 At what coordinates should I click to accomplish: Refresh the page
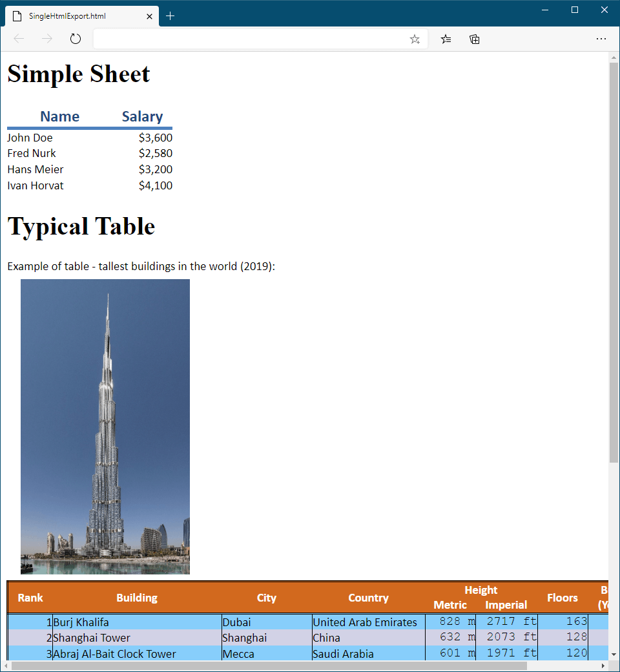tap(75, 39)
